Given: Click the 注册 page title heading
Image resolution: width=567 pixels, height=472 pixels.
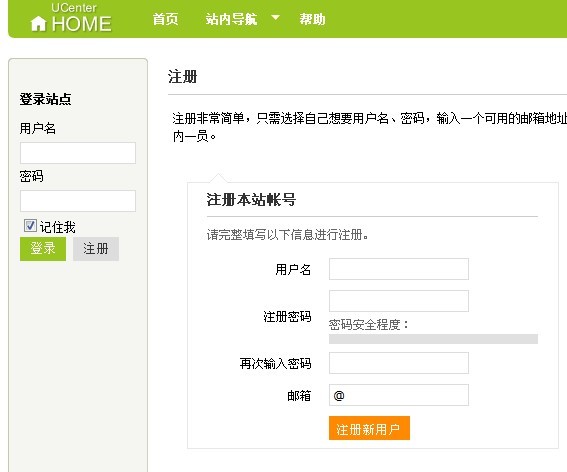Looking at the screenshot, I should [183, 77].
